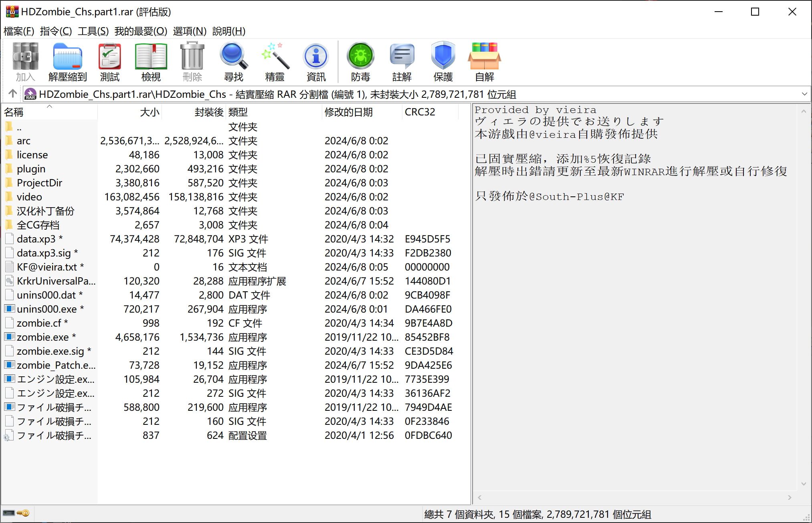The width and height of the screenshot is (812, 523).
Task: Sort files by 名稱 column header
Action: click(14, 112)
